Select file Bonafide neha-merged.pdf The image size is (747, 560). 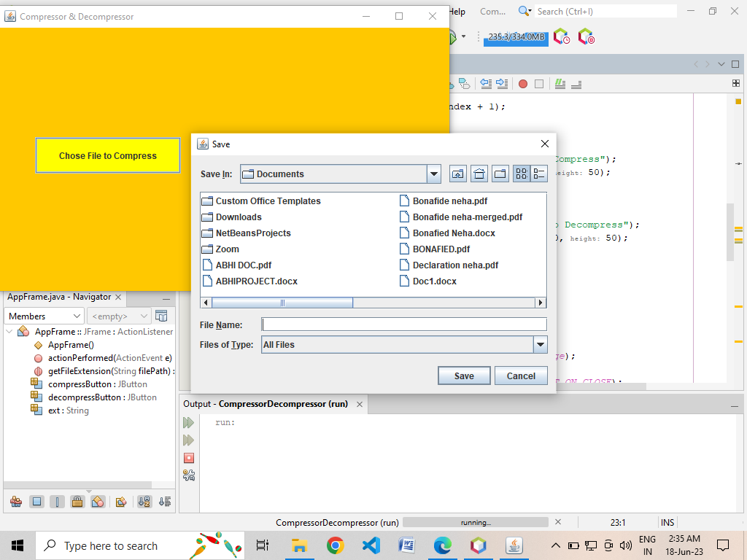(461, 217)
